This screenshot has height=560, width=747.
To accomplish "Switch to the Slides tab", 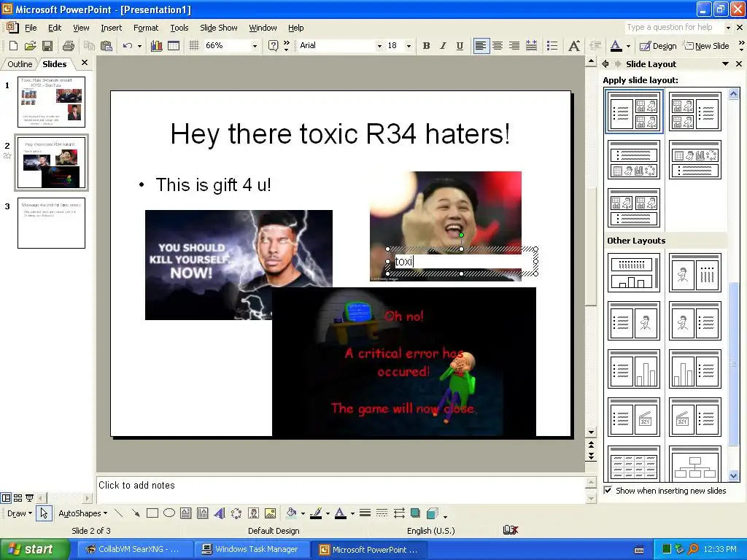I will (54, 64).
